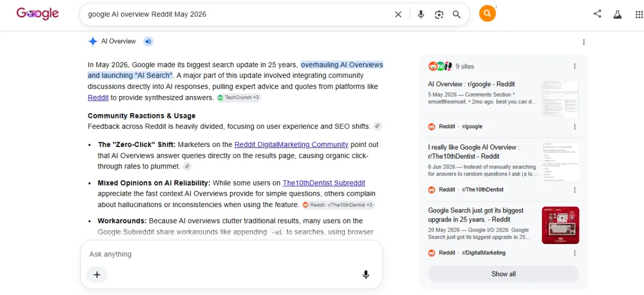Click the 'AI Overview' heading label

coord(119,41)
